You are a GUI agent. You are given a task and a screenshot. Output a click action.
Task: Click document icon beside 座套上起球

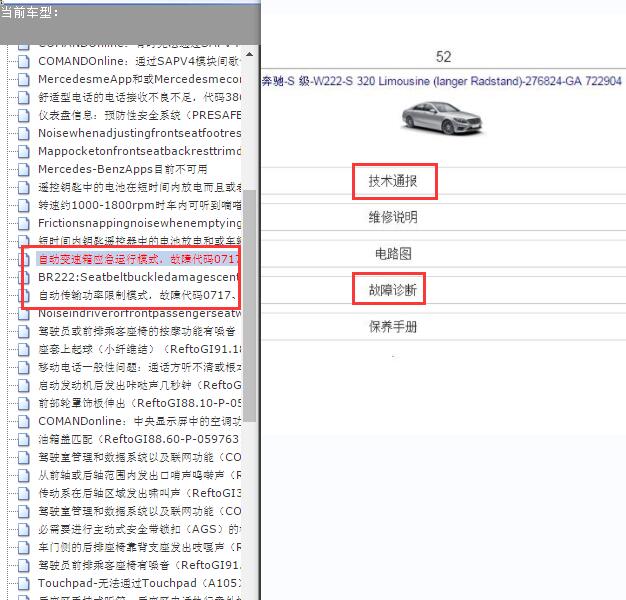pyautogui.click(x=24, y=349)
